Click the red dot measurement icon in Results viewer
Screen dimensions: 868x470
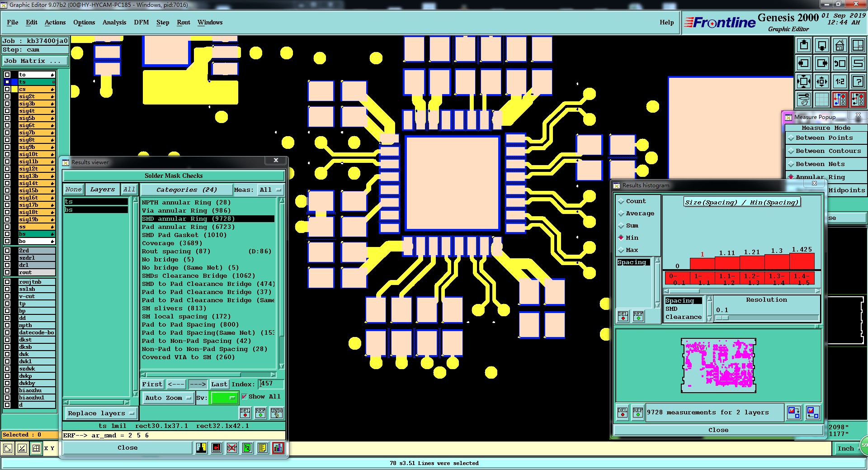(x=217, y=448)
